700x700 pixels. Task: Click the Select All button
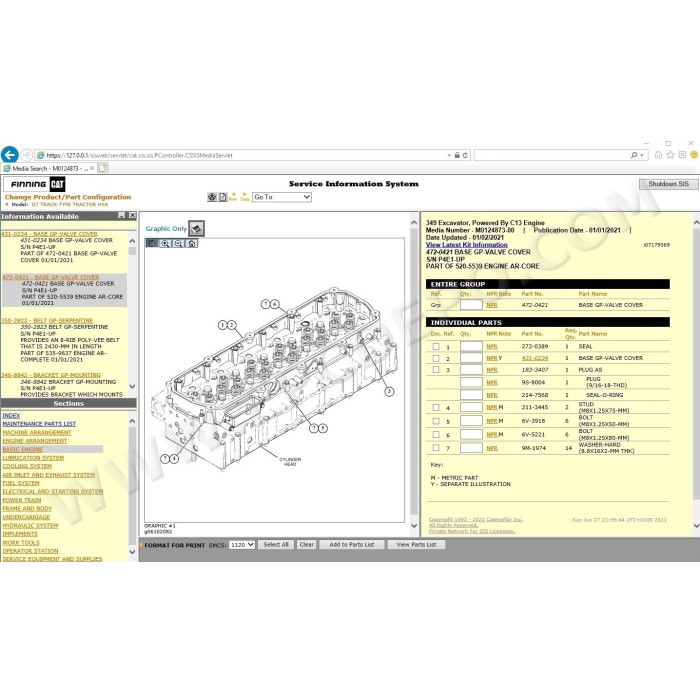[275, 545]
